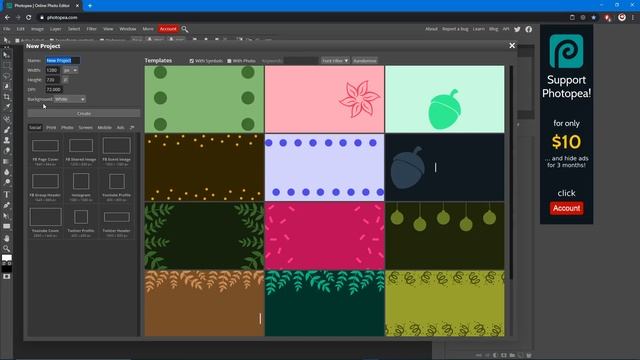
Task: Click the Account button in the ad
Action: 566,208
